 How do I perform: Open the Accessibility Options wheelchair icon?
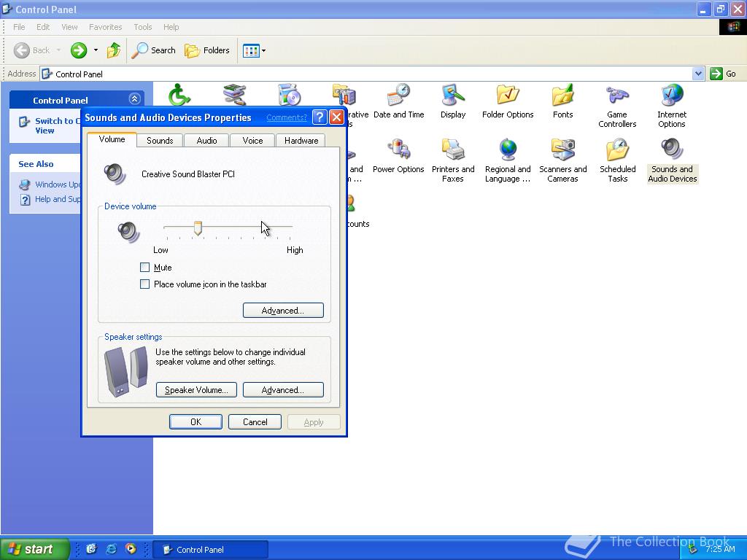click(179, 94)
